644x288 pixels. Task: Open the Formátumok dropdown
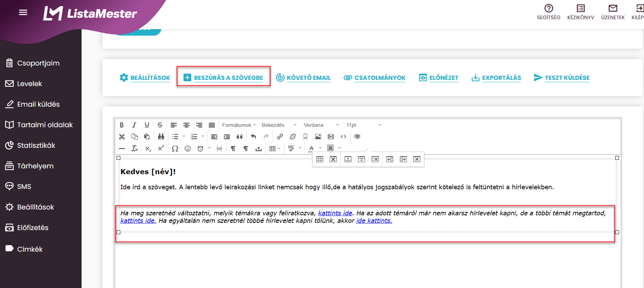click(239, 125)
